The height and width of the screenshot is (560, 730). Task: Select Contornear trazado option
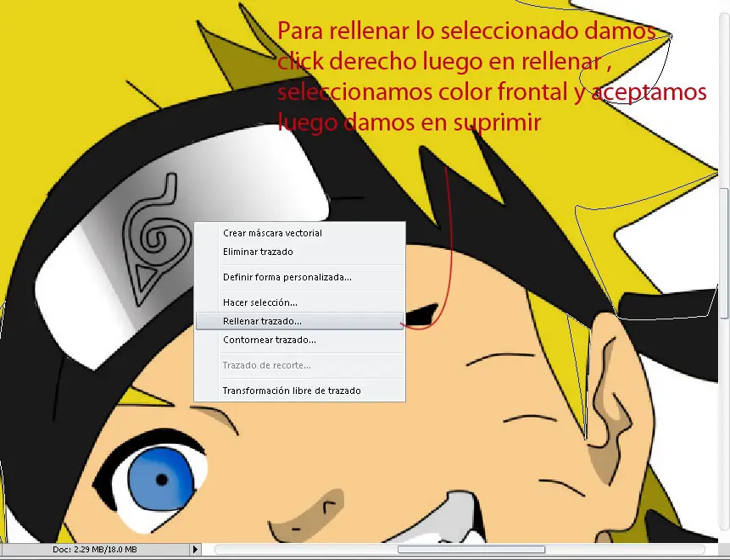click(300, 340)
